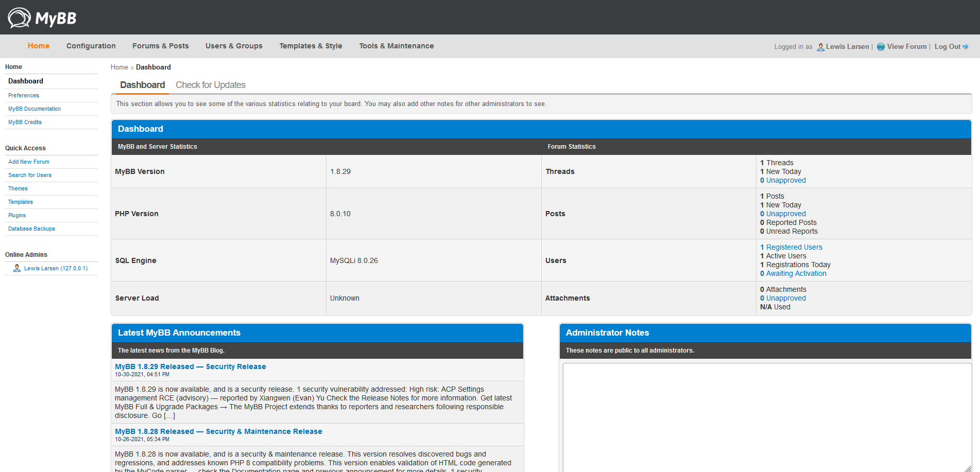Open the Configuration menu
The height and width of the screenshot is (472, 980).
[91, 46]
